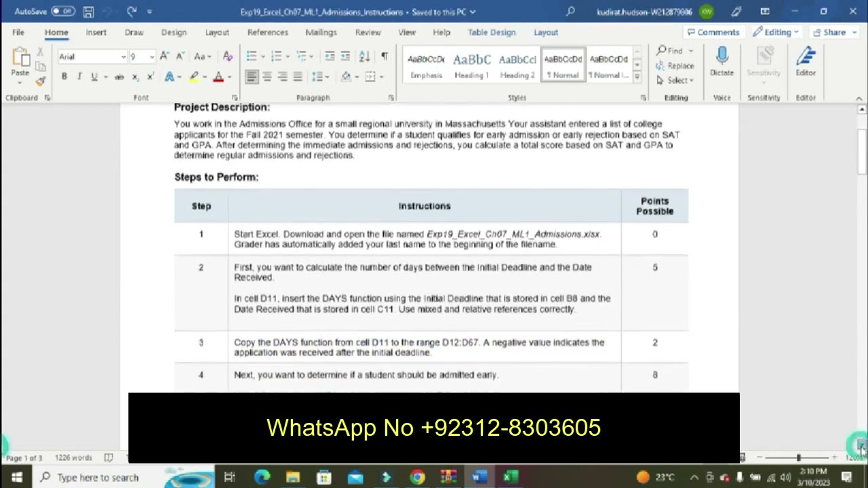Click the Find button

tap(670, 51)
